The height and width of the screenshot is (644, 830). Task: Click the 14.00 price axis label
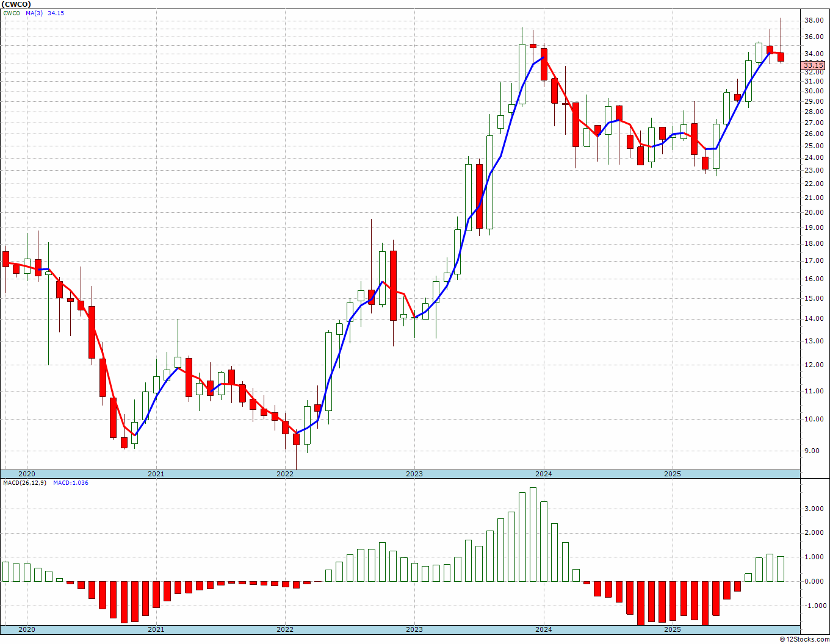pyautogui.click(x=814, y=319)
